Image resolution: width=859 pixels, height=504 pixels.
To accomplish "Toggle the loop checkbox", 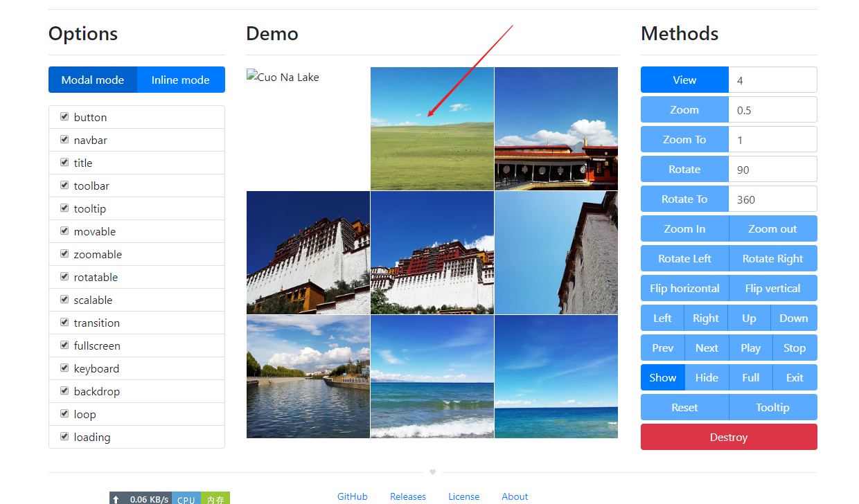I will tap(64, 414).
